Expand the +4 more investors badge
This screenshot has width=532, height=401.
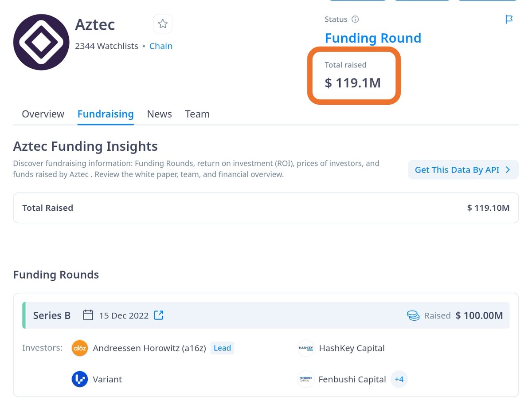[x=399, y=379]
